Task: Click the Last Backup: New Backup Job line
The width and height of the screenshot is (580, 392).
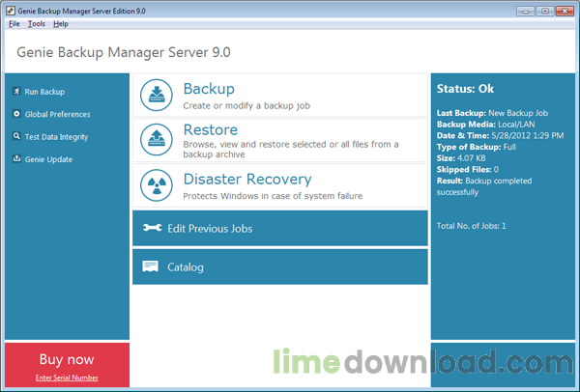Action: pyautogui.click(x=492, y=113)
